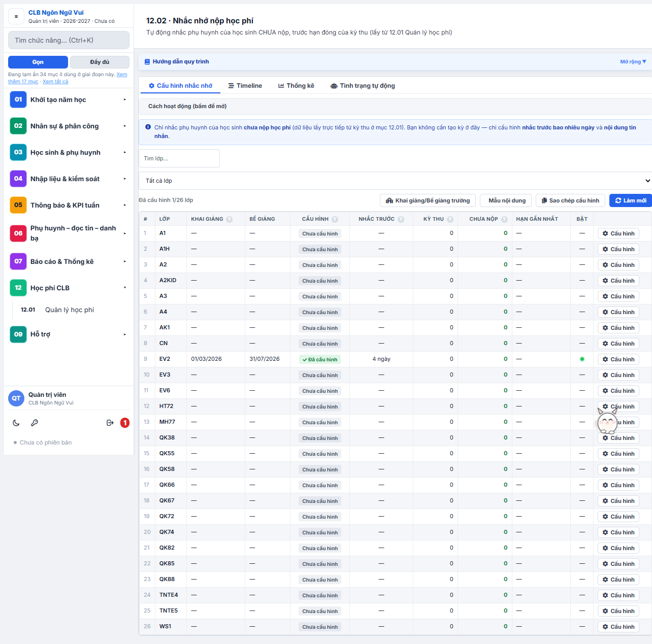
Task: Click in the Tìm lớp search field
Action: (179, 158)
